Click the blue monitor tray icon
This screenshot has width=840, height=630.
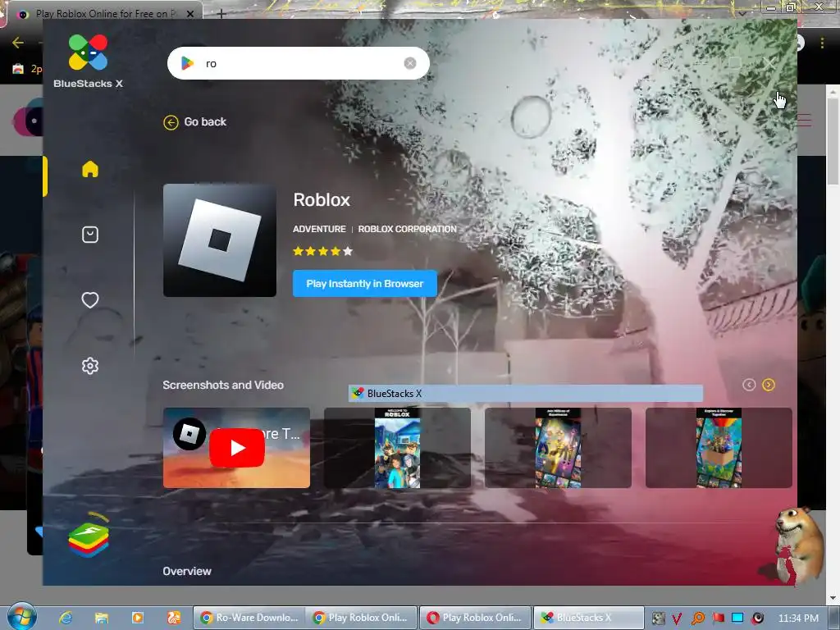[737, 619]
